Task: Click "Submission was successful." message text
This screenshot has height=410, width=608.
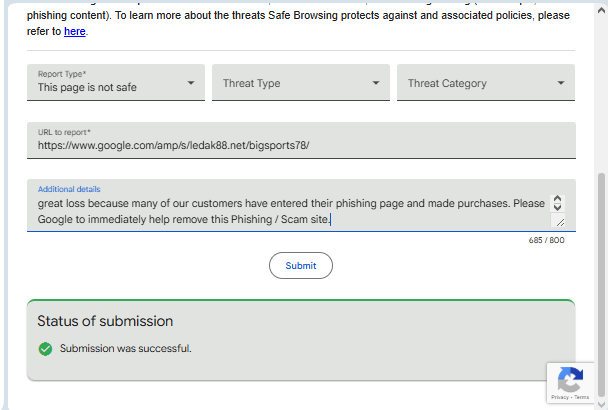Action: pyautogui.click(x=125, y=349)
